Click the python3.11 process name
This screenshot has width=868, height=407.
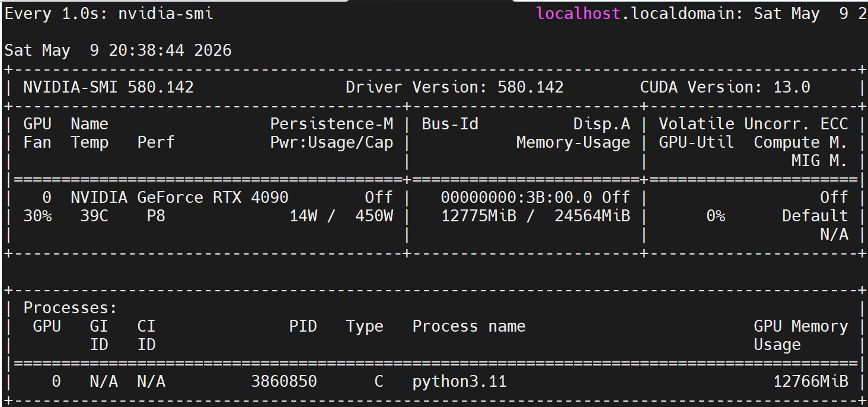click(459, 381)
